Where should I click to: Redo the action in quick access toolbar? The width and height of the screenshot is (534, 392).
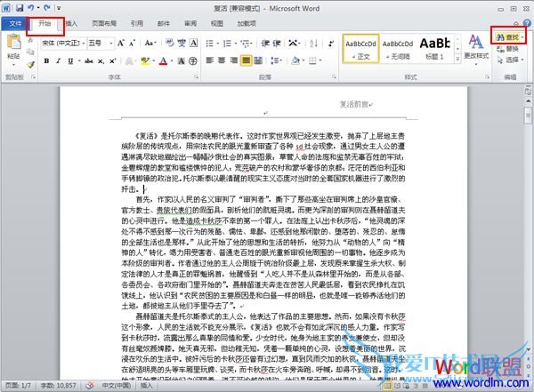pyautogui.click(x=47, y=7)
